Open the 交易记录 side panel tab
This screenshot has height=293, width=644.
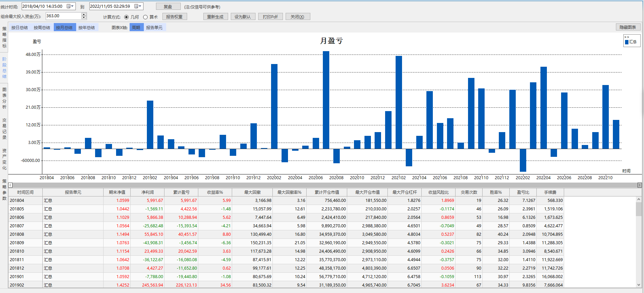(4, 129)
